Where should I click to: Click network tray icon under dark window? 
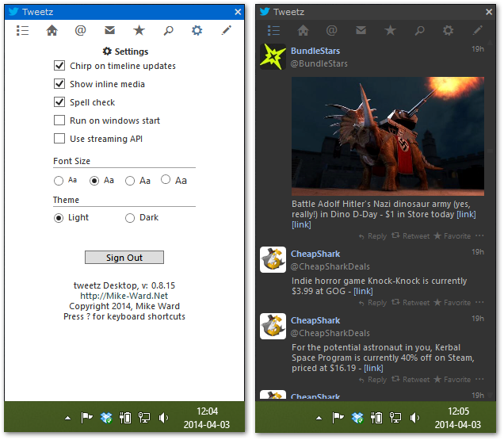coord(395,418)
